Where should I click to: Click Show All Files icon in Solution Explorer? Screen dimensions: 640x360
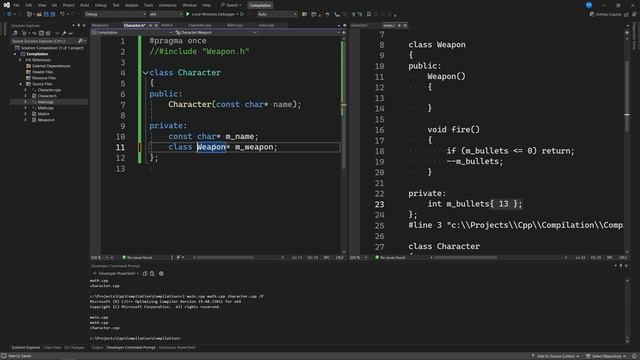48,33
